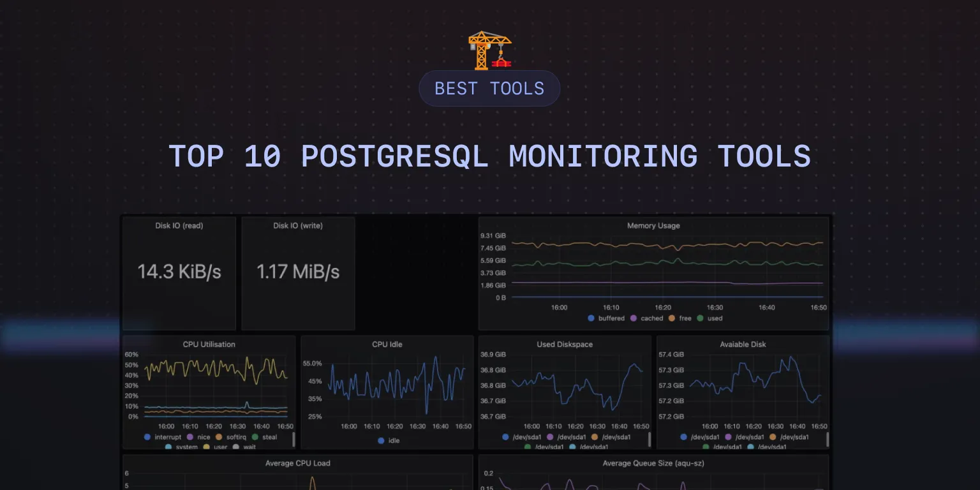Screen dimensions: 980x490
Task: Open the CPU Utilisation panel title menu
Action: tap(209, 345)
